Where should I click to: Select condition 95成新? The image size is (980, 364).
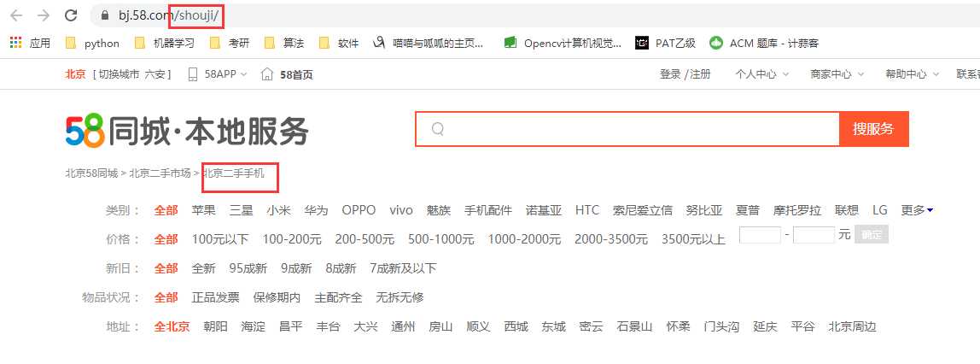(x=248, y=268)
